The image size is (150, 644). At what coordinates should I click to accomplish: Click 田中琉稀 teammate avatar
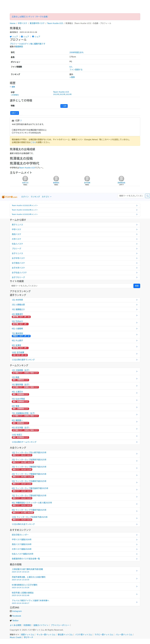pos(87,179)
